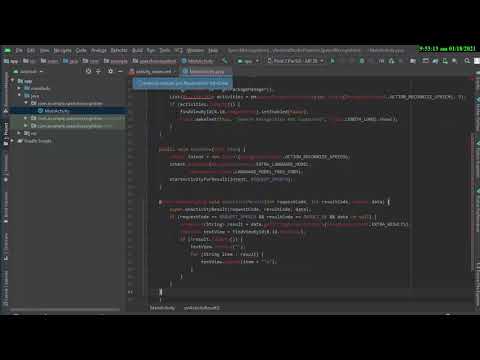Click the Debug app bug icon
The height and width of the screenshot is (360, 480).
pos(362,61)
